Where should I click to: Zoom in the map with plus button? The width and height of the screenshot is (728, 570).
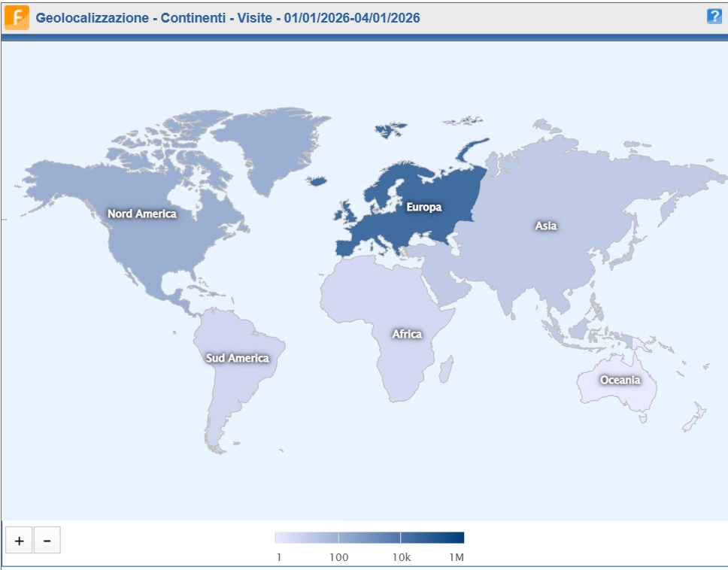tap(19, 541)
